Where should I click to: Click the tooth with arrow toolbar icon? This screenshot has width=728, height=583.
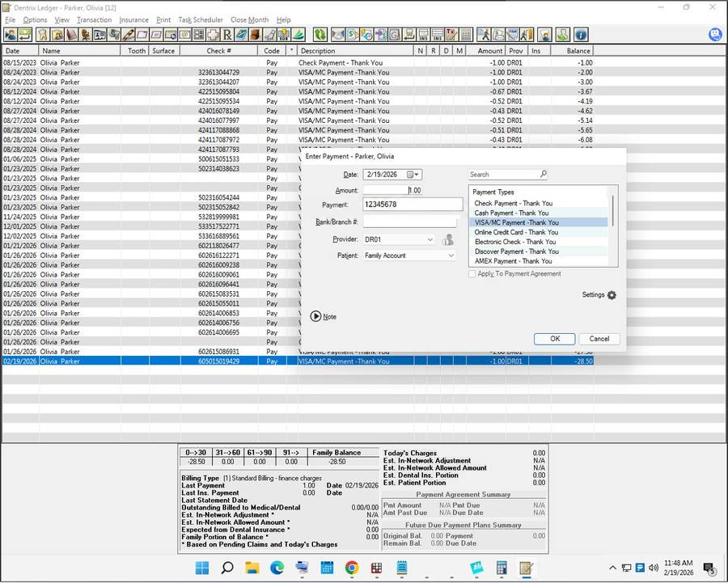(x=408, y=35)
